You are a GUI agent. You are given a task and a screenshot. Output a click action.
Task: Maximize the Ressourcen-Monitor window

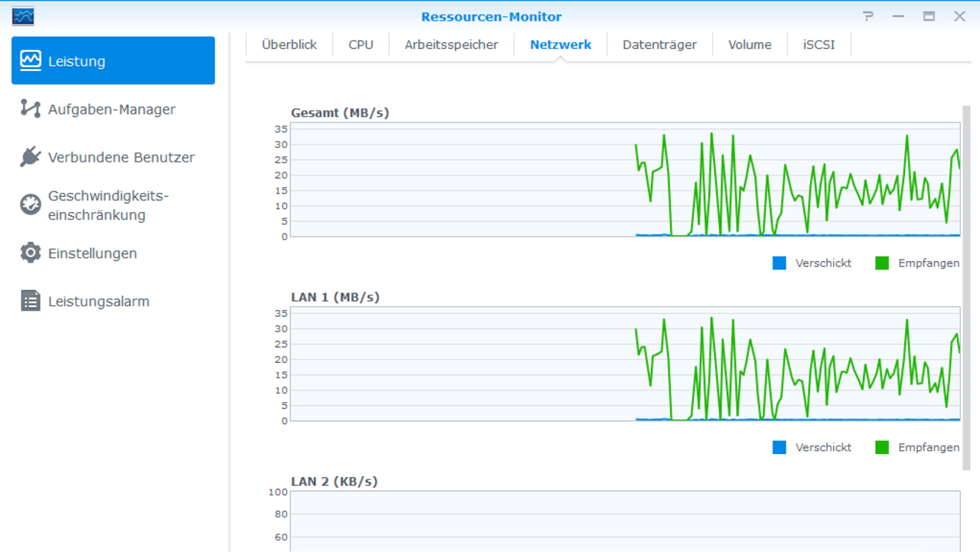click(x=929, y=16)
